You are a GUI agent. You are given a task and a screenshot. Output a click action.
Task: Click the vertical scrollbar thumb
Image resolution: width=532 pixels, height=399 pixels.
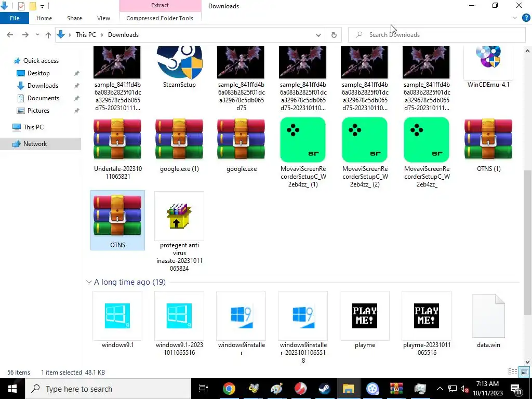[527, 242]
